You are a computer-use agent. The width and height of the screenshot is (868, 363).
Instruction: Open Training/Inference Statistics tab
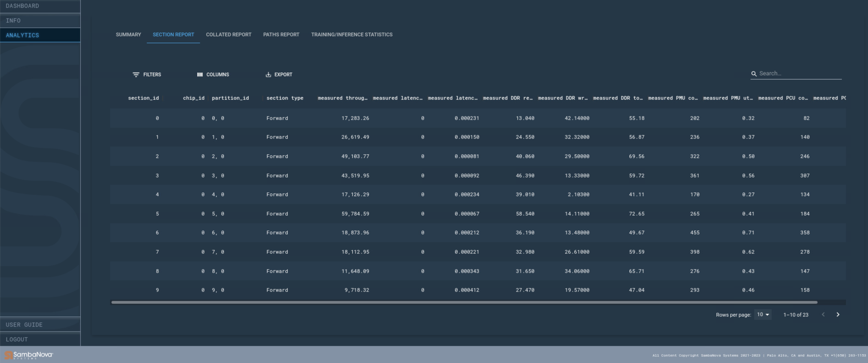[351, 34]
